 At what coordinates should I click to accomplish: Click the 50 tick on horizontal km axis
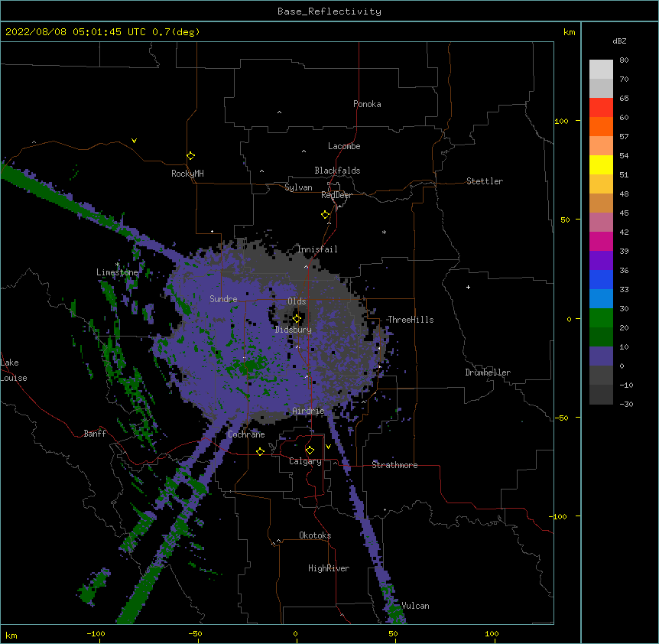[x=393, y=633]
